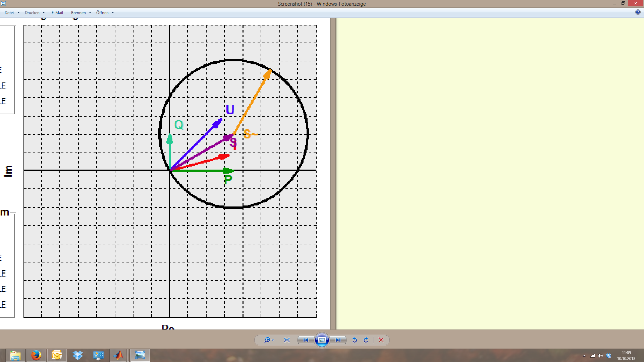Skip to the next picture
The width and height of the screenshot is (644, 362).
coord(338,340)
